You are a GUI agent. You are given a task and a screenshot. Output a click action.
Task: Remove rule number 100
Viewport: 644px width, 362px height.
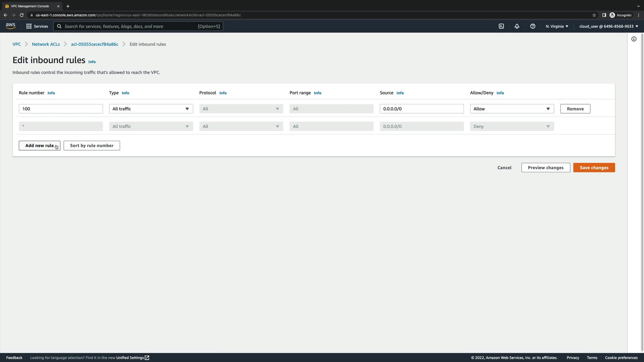coord(575,109)
